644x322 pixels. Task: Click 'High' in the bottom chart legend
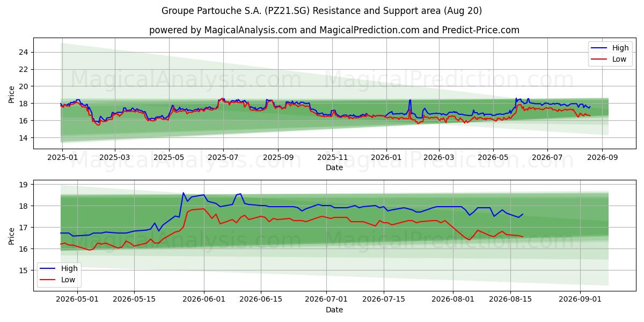[x=69, y=268]
